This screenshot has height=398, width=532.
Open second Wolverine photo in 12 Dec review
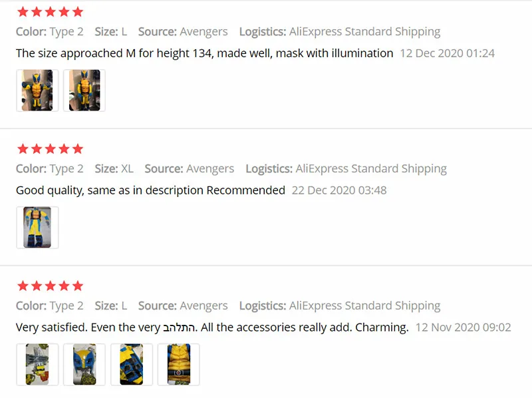click(84, 91)
